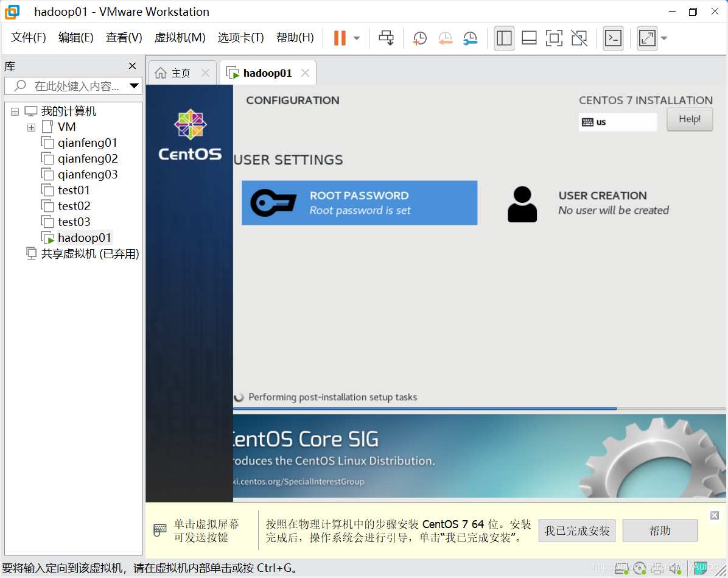The height and width of the screenshot is (578, 728).
Task: Open ROOT PASSWORD settings
Action: coord(359,203)
